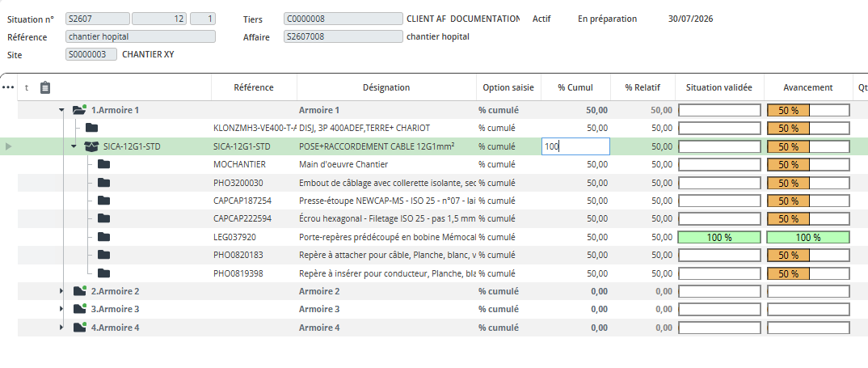Click folder icon of 4.Armoire 4
The image size is (868, 368).
(x=80, y=327)
